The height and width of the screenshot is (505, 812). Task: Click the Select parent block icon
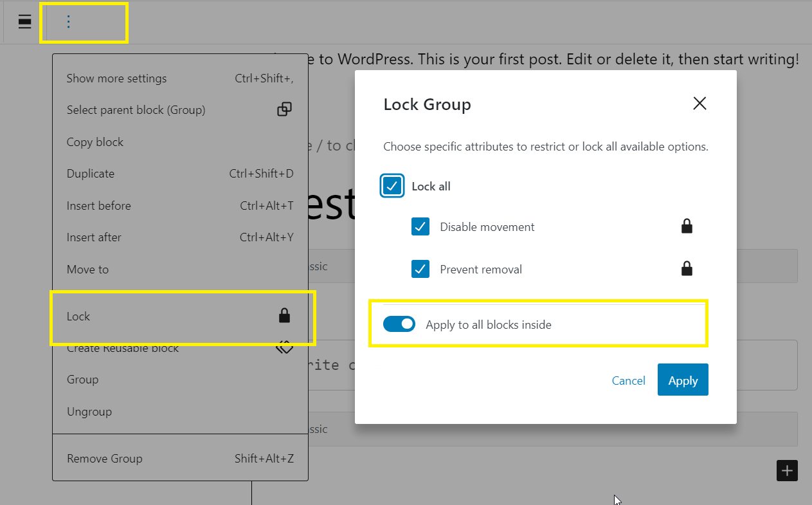tap(284, 109)
